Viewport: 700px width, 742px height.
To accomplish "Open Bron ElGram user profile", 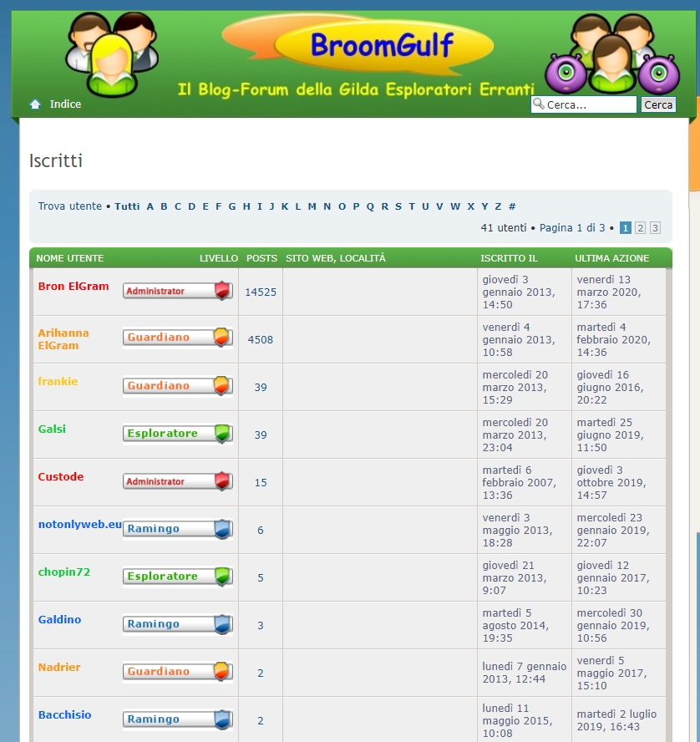I will point(74,287).
